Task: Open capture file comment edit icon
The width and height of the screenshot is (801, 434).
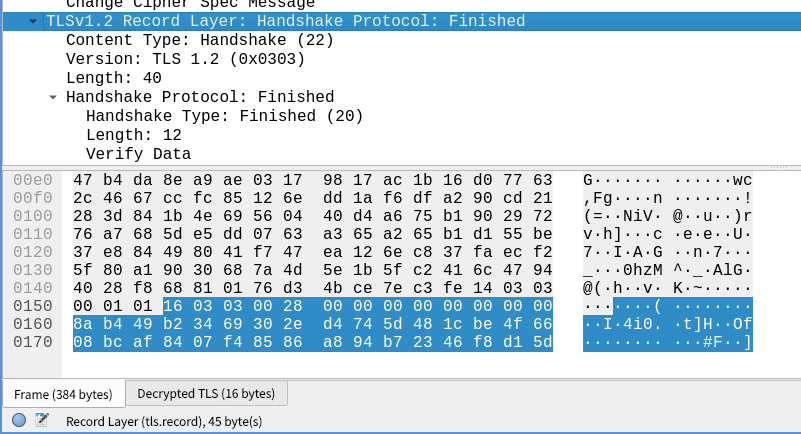Action: [42, 420]
